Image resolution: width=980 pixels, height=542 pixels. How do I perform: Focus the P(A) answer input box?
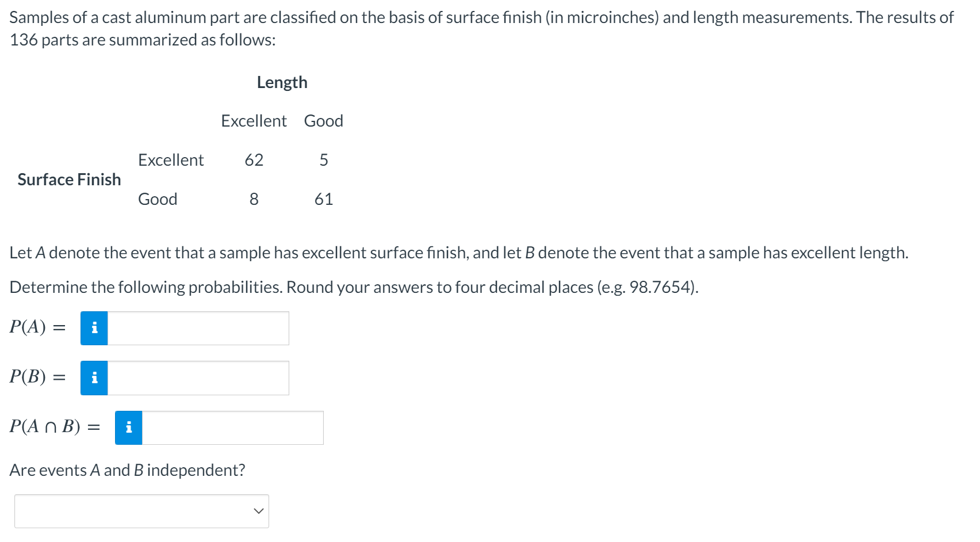(198, 328)
